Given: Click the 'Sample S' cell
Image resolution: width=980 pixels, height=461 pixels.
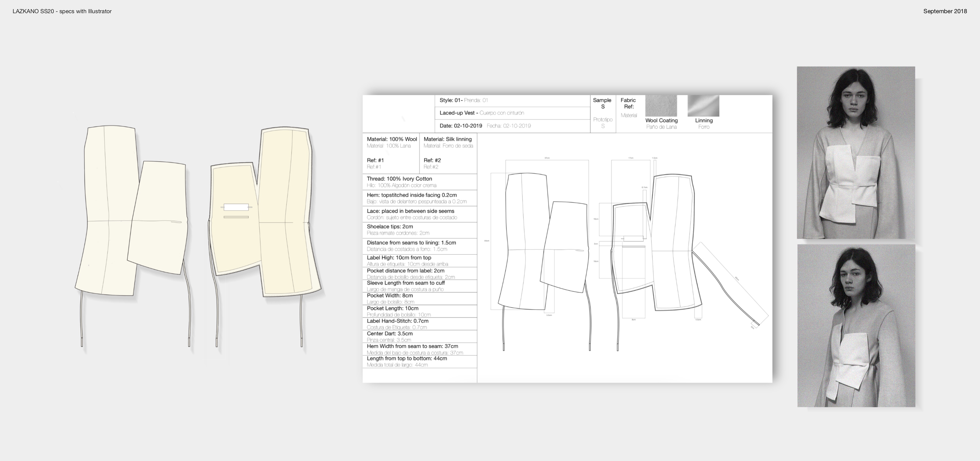Looking at the screenshot, I should 603,113.
